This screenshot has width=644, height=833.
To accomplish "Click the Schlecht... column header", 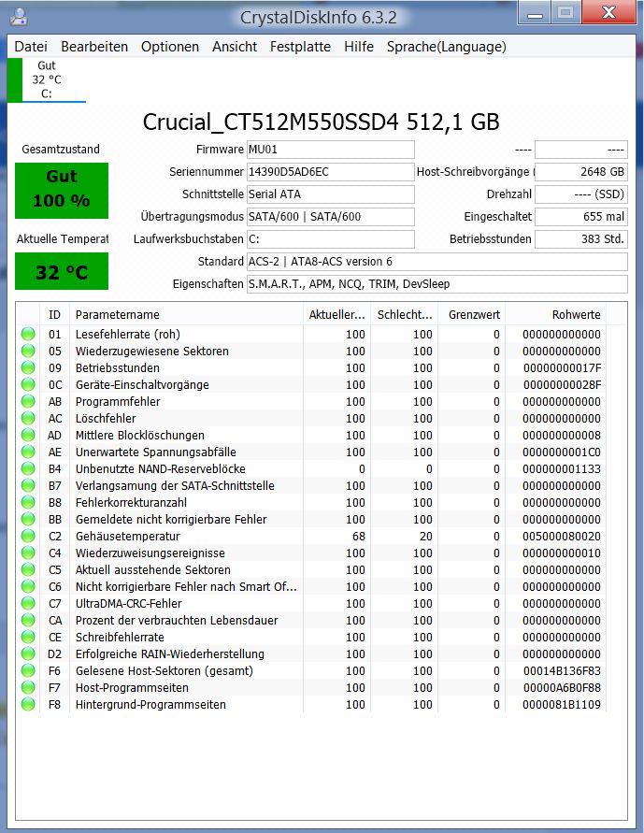I will [405, 314].
